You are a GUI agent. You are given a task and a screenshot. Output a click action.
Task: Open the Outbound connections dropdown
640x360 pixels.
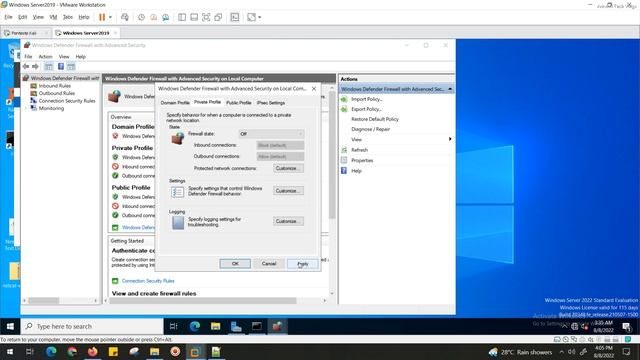[x=280, y=156]
